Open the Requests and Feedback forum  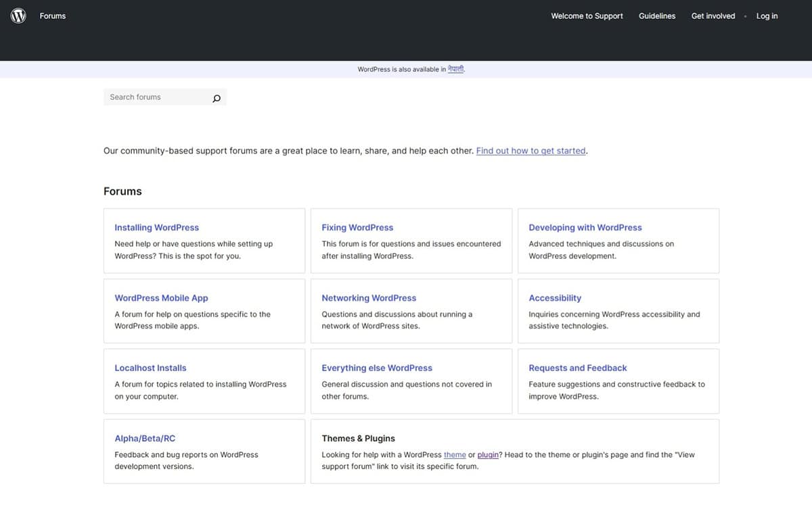click(578, 368)
